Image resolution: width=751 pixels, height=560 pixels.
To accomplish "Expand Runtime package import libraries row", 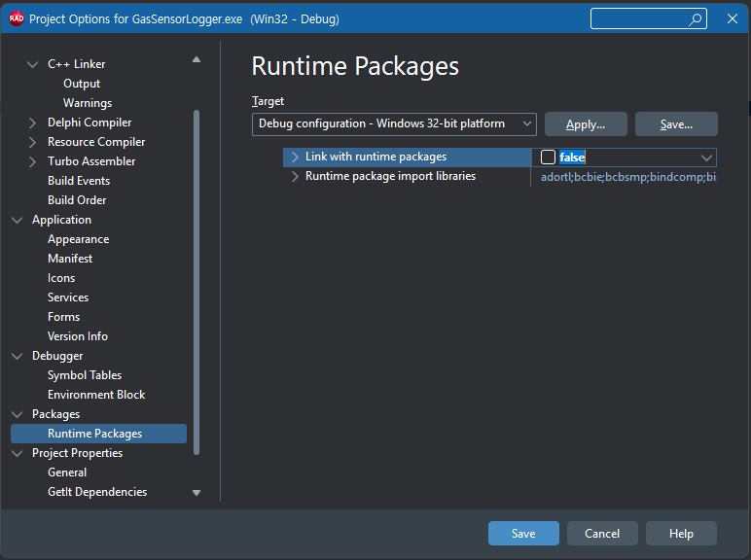I will pos(295,177).
